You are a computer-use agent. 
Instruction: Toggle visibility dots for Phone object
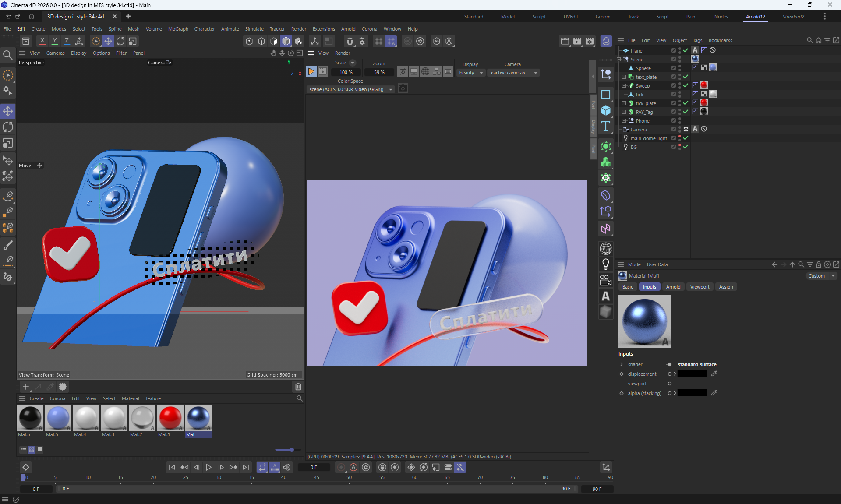[680, 121]
